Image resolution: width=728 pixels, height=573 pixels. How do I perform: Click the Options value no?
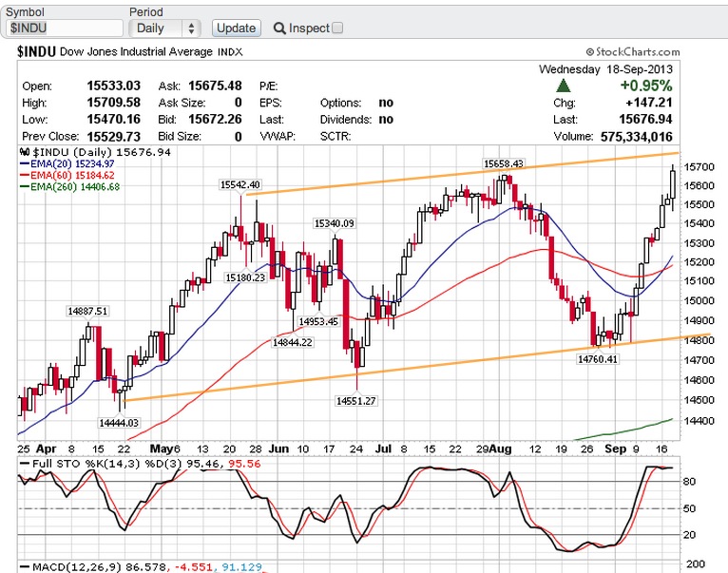(386, 103)
